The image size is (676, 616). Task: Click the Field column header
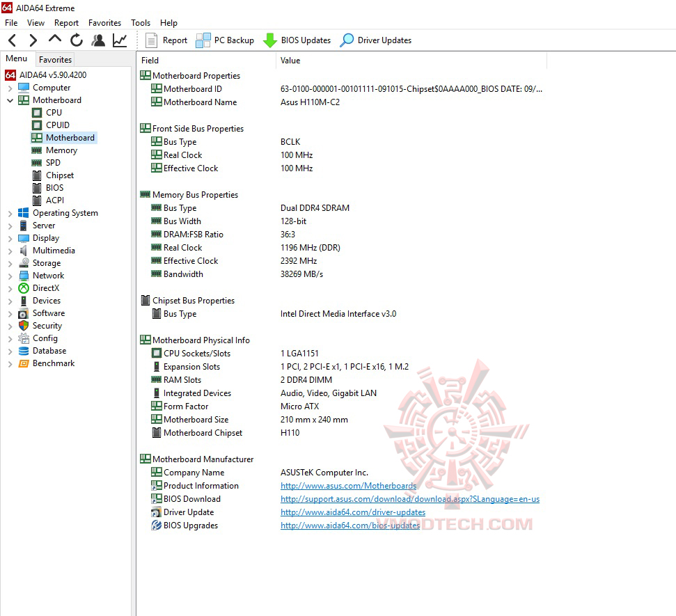click(207, 61)
